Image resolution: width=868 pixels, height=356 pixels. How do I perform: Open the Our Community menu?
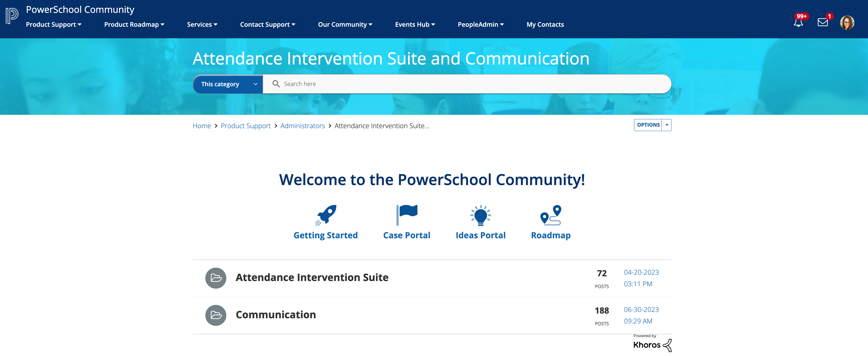point(345,25)
